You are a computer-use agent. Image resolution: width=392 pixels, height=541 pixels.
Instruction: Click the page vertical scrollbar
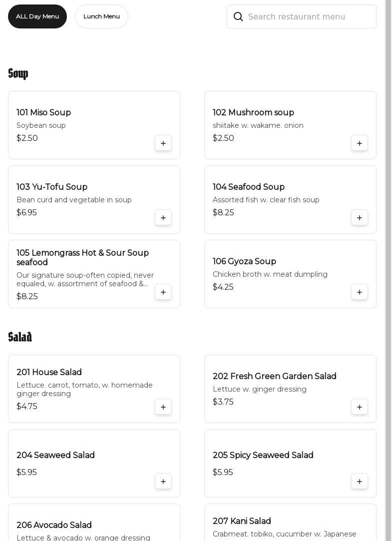click(x=388, y=270)
